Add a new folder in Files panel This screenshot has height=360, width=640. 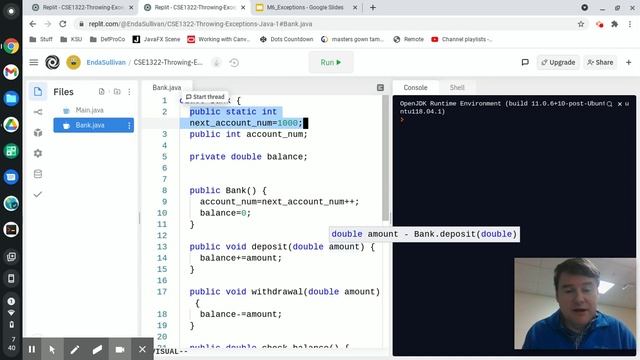[117, 91]
